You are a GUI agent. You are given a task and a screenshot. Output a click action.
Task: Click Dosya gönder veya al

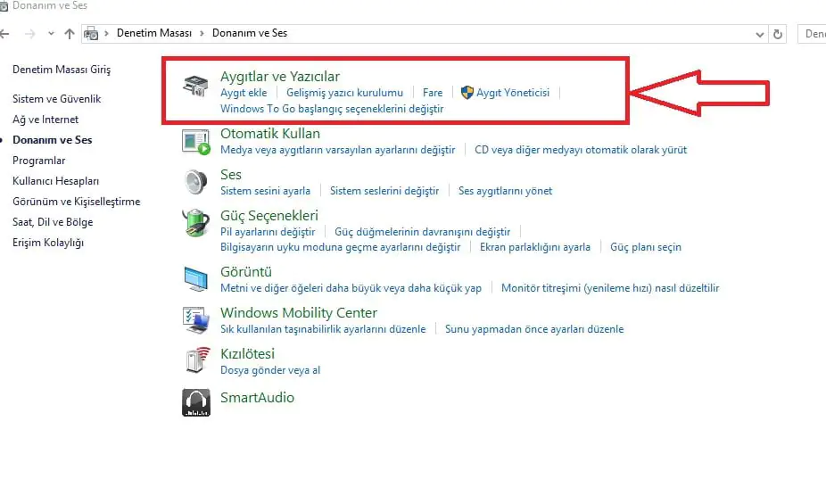point(270,370)
